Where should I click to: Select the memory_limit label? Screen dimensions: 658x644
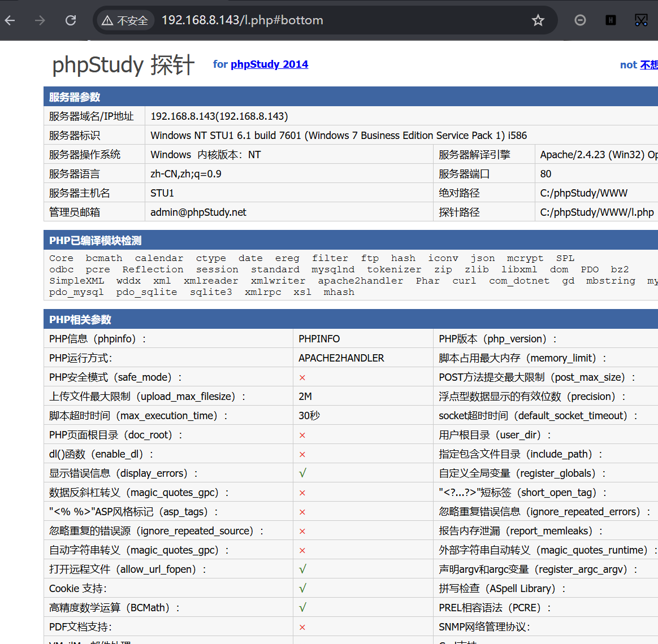coord(522,358)
